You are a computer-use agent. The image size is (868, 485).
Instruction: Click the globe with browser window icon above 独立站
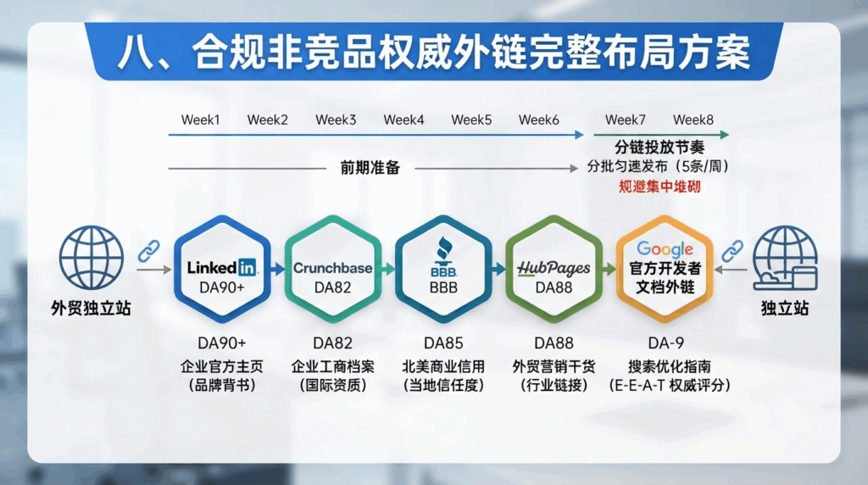785,258
